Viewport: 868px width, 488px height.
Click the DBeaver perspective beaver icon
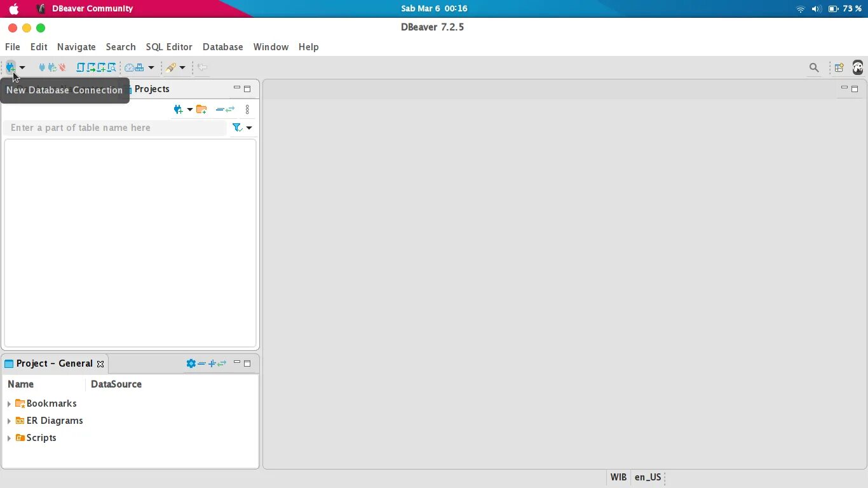[x=858, y=67]
